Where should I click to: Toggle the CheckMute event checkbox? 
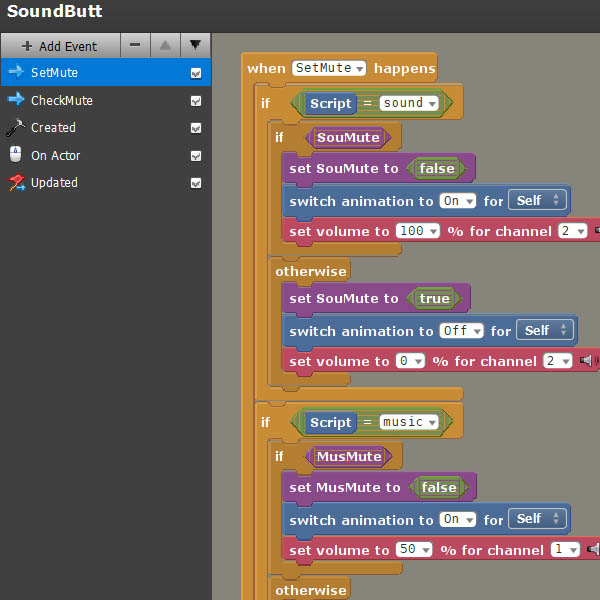(196, 101)
